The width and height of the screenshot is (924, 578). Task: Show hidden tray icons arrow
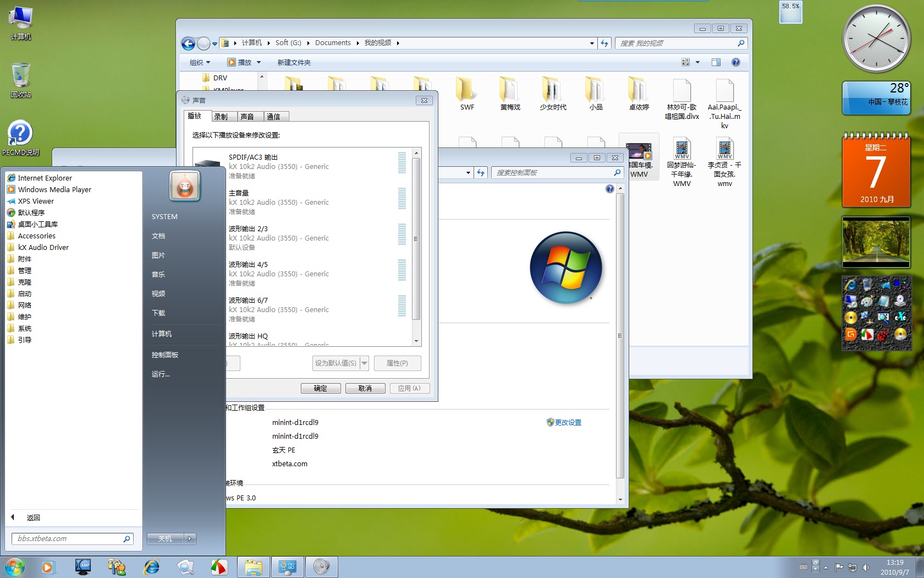click(x=826, y=567)
